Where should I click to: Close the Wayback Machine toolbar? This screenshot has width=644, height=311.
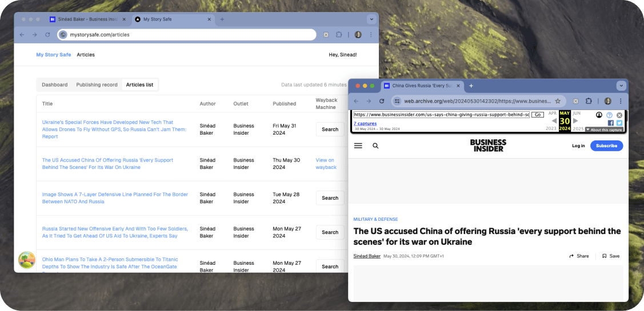[x=619, y=115]
